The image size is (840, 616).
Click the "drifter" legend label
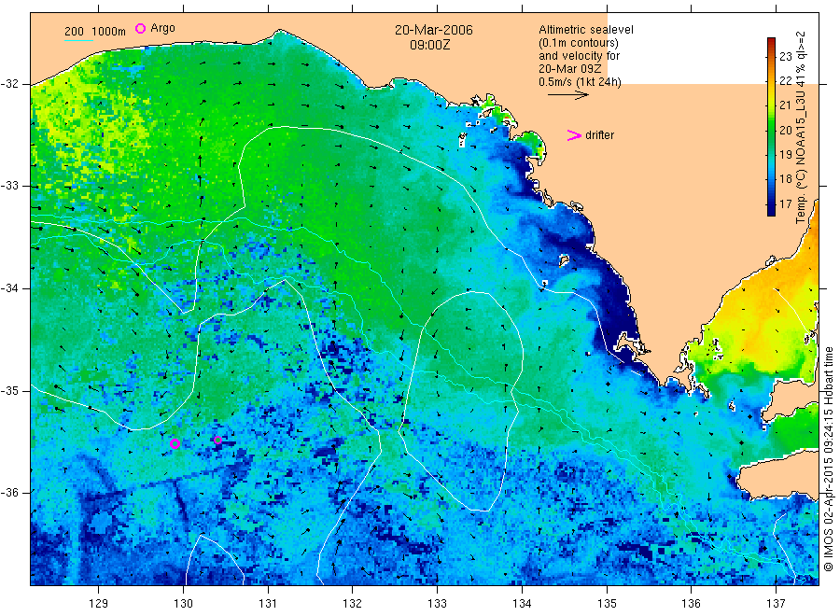(599, 135)
